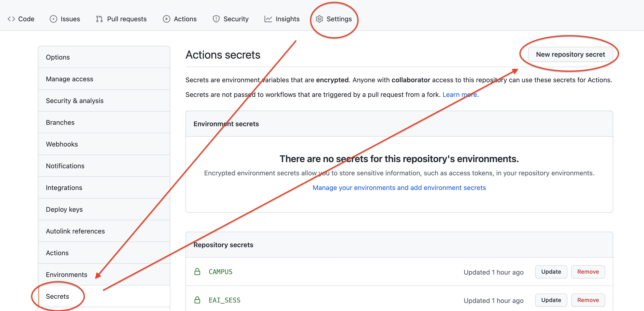
Task: Open the Environments sidebar item
Action: 66,275
